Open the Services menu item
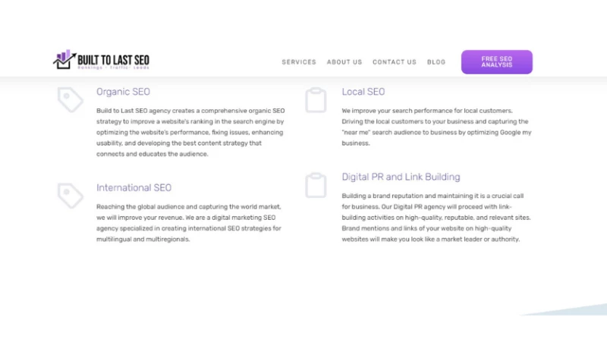Viewport: 607px width, 364px height. tap(299, 62)
